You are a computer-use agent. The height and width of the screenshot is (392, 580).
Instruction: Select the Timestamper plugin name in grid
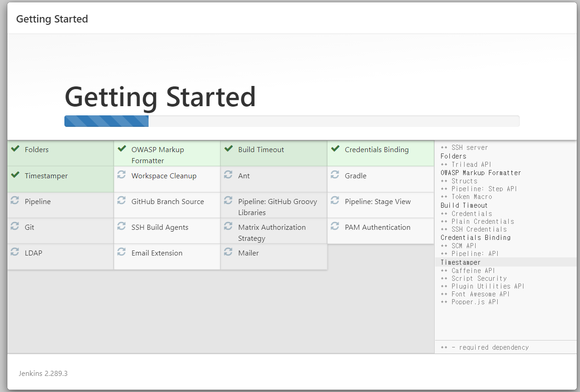[46, 176]
